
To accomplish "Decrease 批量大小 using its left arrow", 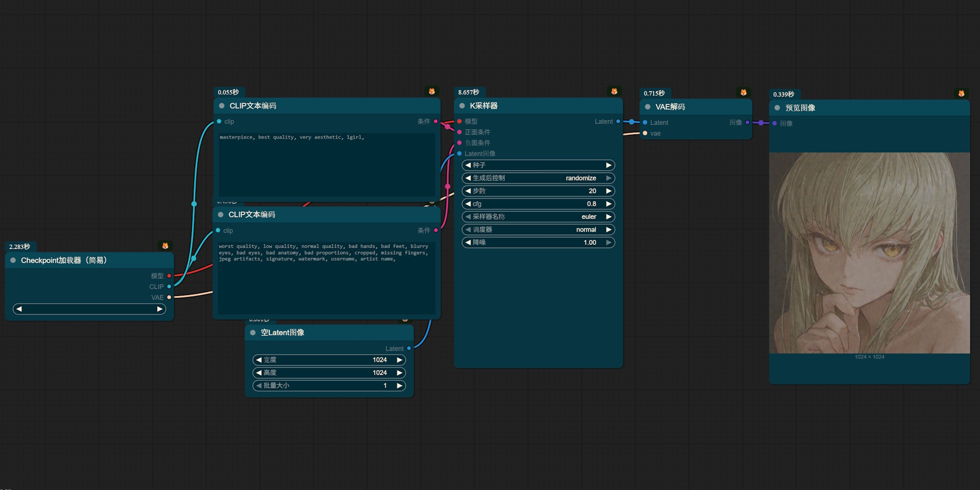I will [x=259, y=385].
